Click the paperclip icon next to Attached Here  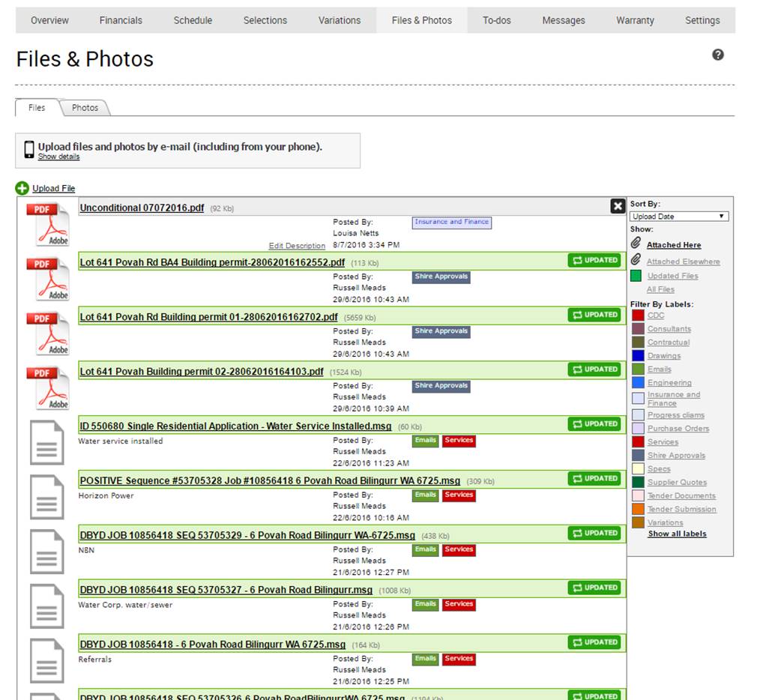pos(636,244)
